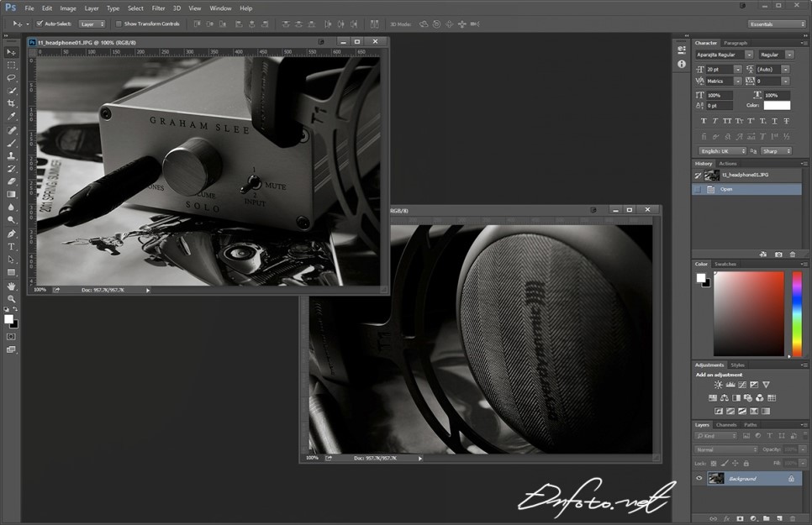Screen dimensions: 812x525
Task: Open the Filter menu
Action: tap(159, 8)
